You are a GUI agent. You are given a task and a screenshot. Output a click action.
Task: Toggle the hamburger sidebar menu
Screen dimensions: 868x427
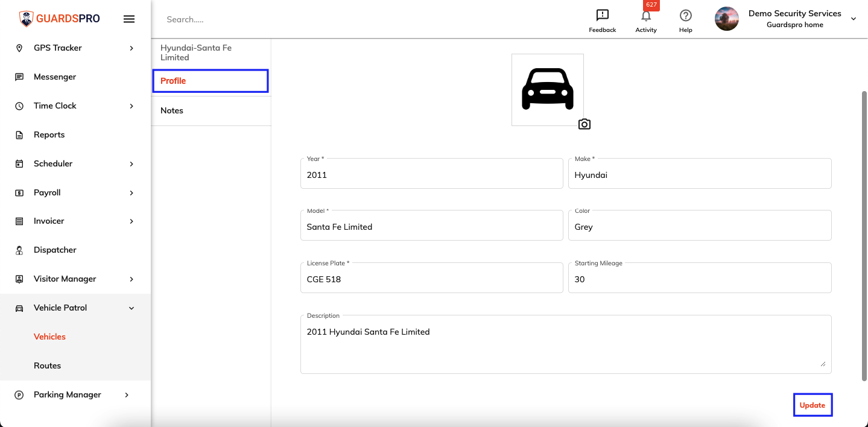pos(129,19)
